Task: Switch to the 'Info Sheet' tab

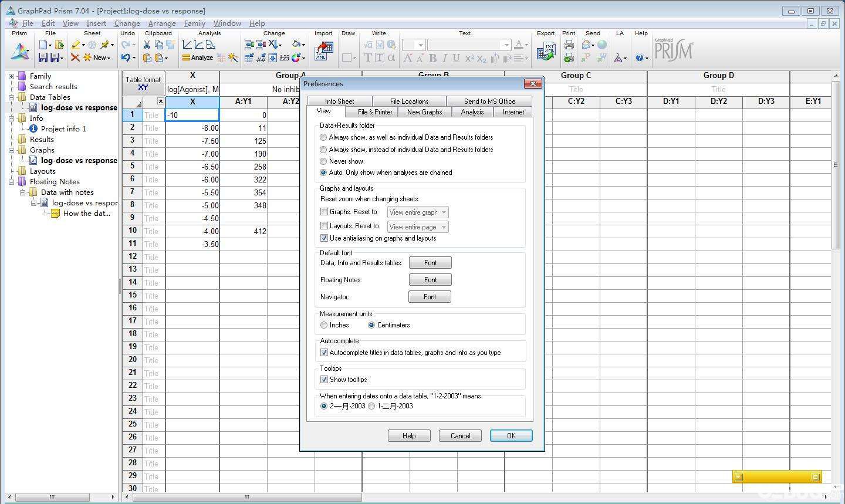Action: (339, 101)
